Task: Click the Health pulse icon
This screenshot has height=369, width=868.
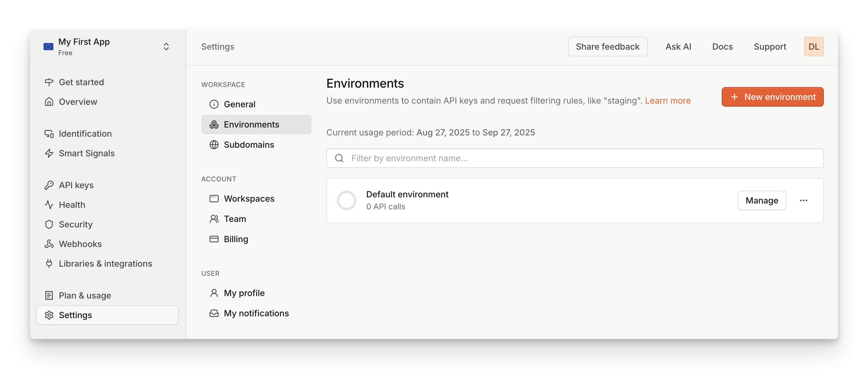Action: point(49,205)
